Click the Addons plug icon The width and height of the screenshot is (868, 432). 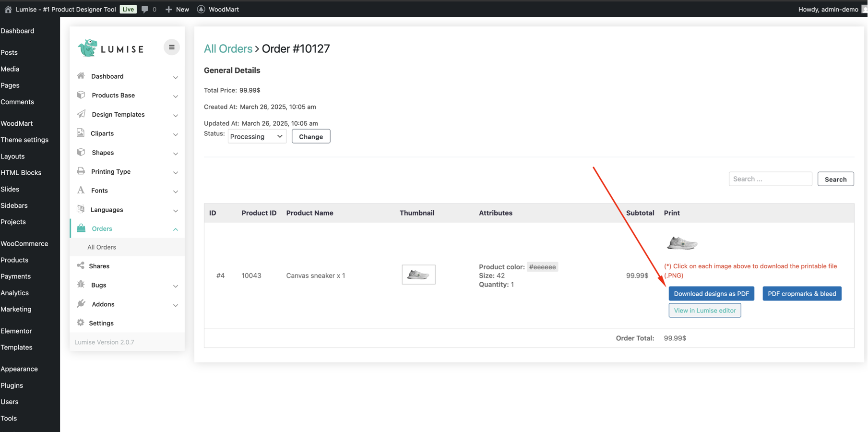81,304
